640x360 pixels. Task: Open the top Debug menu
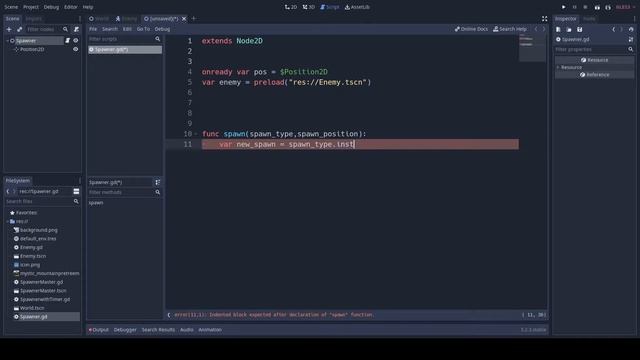coord(51,7)
